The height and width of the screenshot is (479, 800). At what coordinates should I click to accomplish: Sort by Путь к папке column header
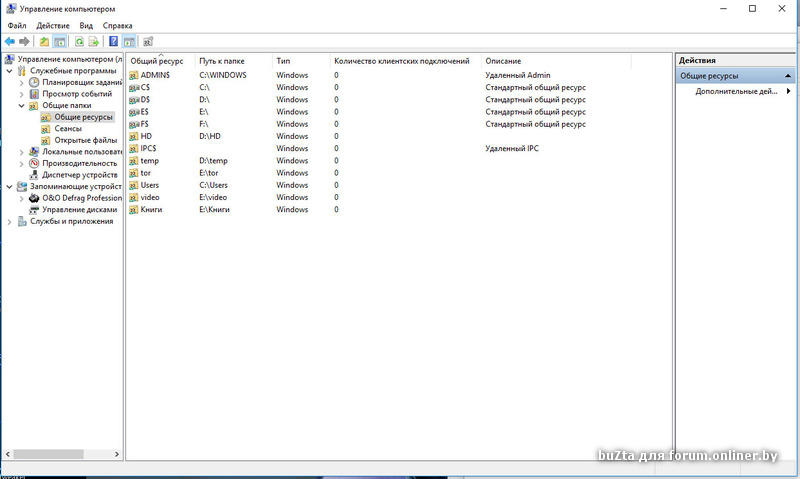(x=234, y=61)
